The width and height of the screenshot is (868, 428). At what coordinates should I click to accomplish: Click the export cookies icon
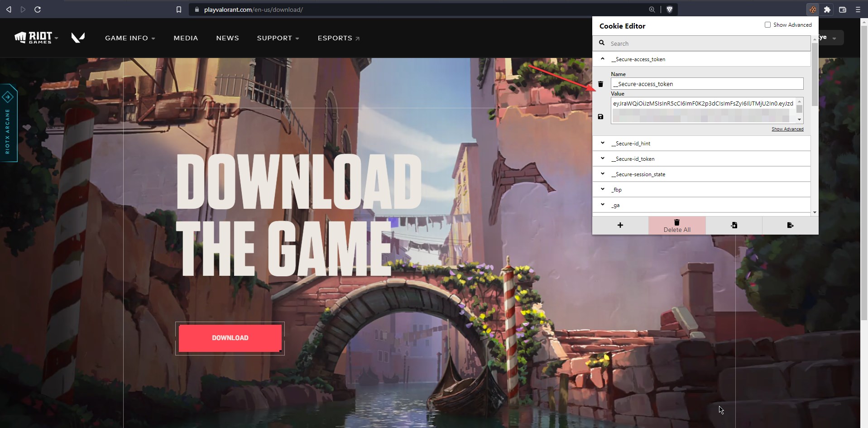(x=790, y=225)
